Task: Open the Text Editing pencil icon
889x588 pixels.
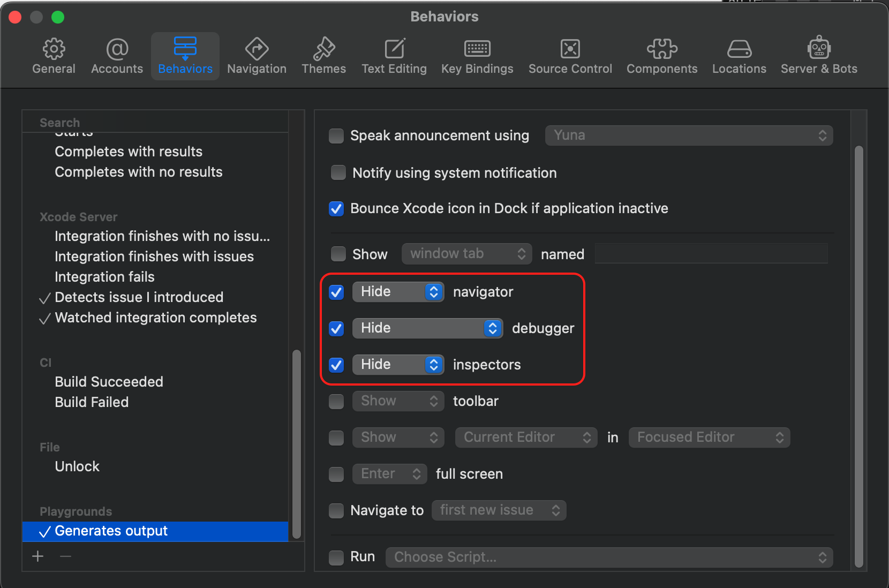Action: click(x=394, y=49)
